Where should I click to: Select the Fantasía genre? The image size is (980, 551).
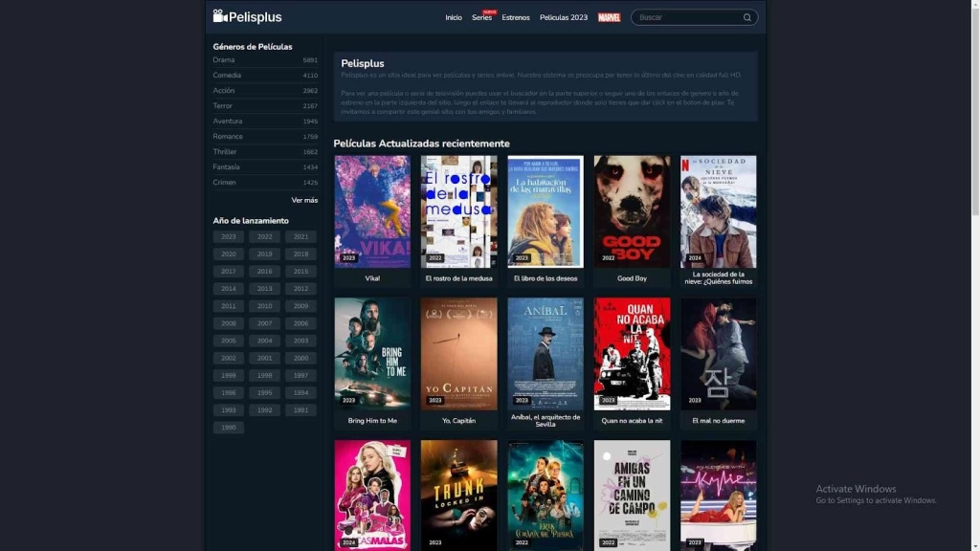[x=265, y=166]
